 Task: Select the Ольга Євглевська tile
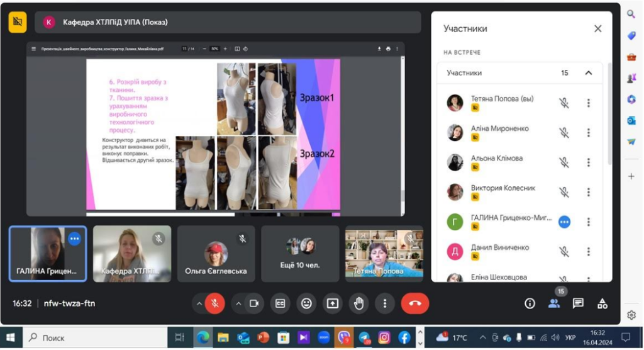(x=216, y=254)
